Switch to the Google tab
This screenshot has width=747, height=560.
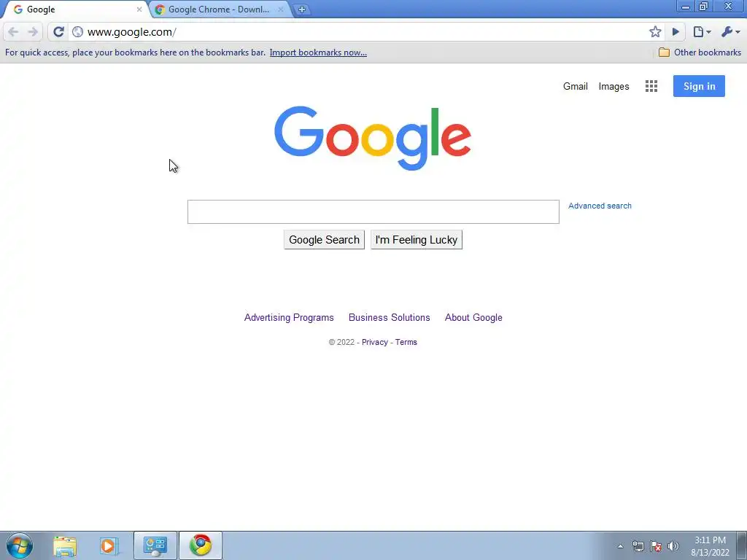[x=75, y=9]
